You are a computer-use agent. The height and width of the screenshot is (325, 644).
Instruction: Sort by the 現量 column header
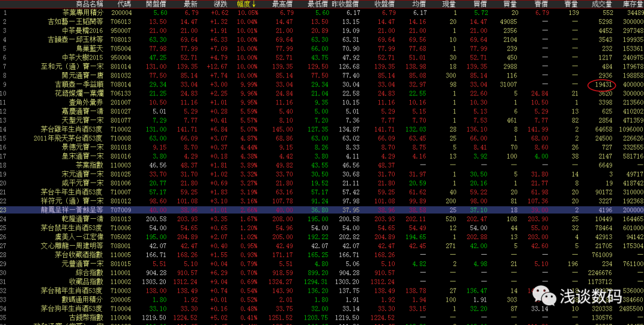click(x=450, y=4)
